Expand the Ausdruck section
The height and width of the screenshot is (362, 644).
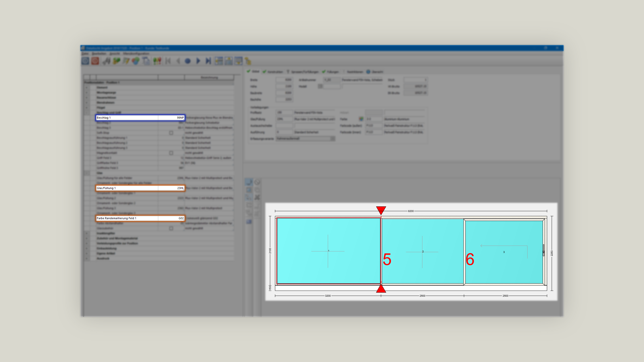coord(87,258)
